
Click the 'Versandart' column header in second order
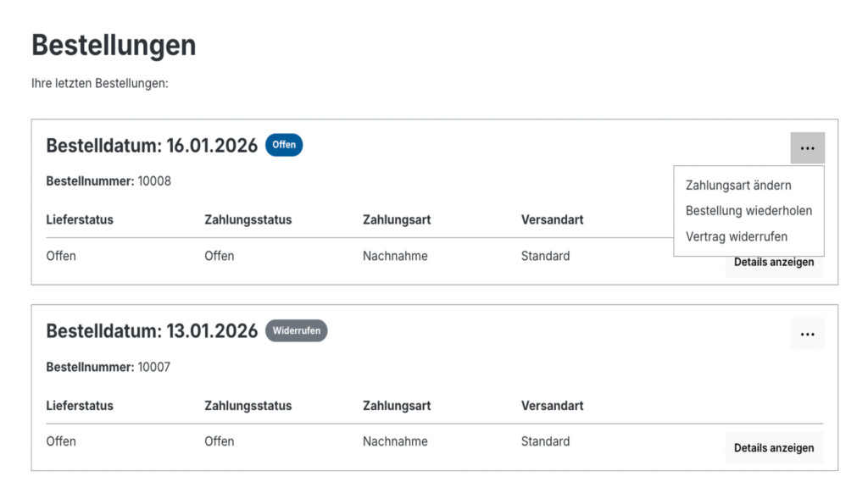point(552,406)
